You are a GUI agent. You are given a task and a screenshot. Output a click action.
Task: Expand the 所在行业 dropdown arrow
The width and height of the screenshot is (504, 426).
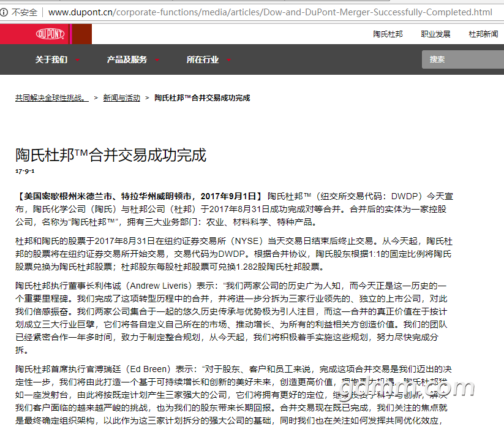(x=228, y=60)
